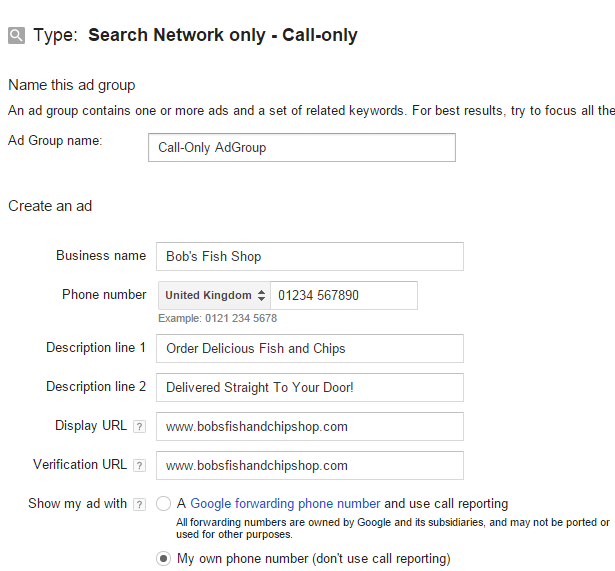Click the Create an ad section heading
The image size is (615, 571).
50,206
